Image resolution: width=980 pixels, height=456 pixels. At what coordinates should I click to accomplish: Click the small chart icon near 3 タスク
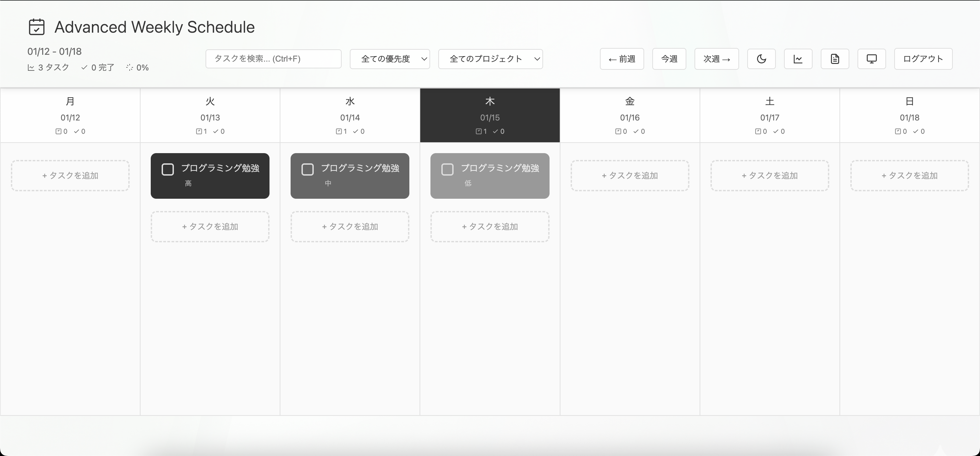pyautogui.click(x=32, y=67)
